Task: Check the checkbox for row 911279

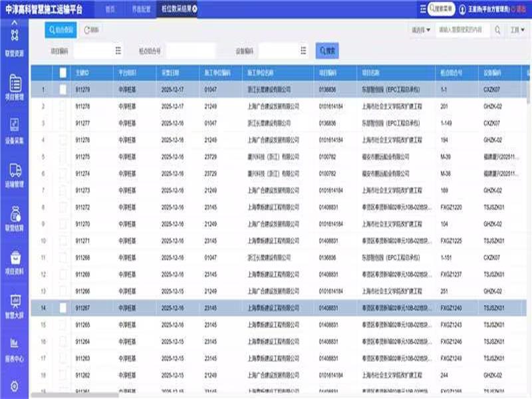Action: (x=63, y=89)
